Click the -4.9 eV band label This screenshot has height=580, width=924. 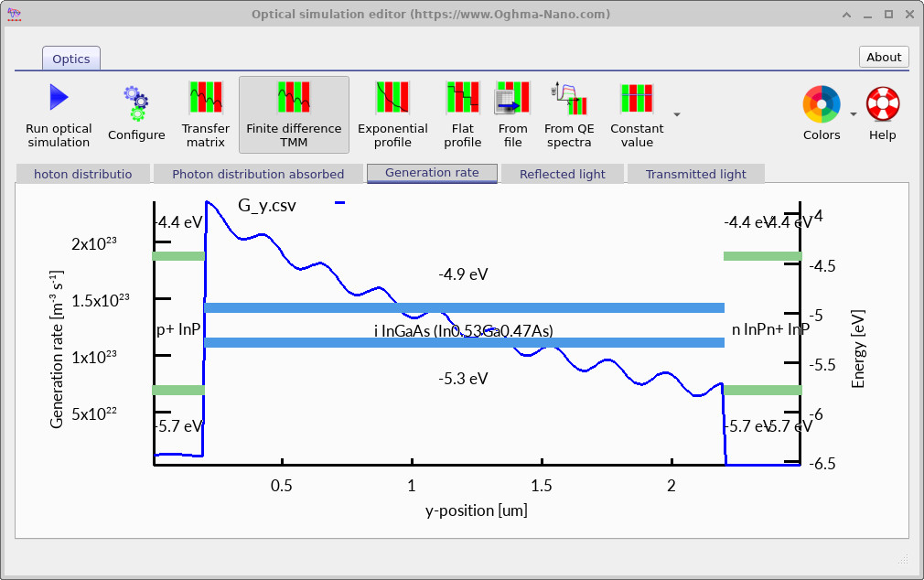pos(463,274)
